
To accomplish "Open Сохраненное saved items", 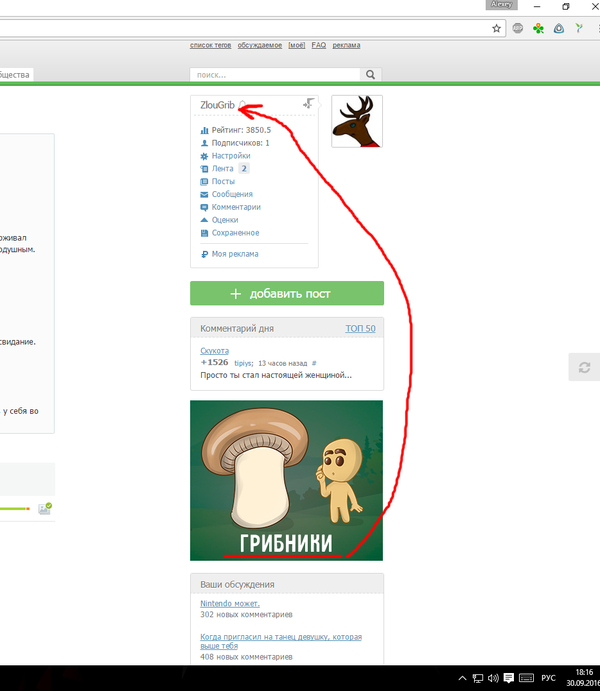I will tap(235, 233).
